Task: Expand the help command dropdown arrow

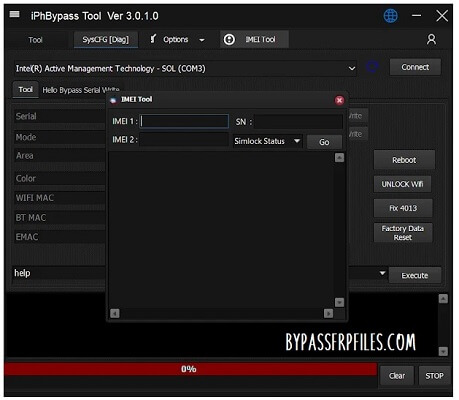Action: (382, 273)
